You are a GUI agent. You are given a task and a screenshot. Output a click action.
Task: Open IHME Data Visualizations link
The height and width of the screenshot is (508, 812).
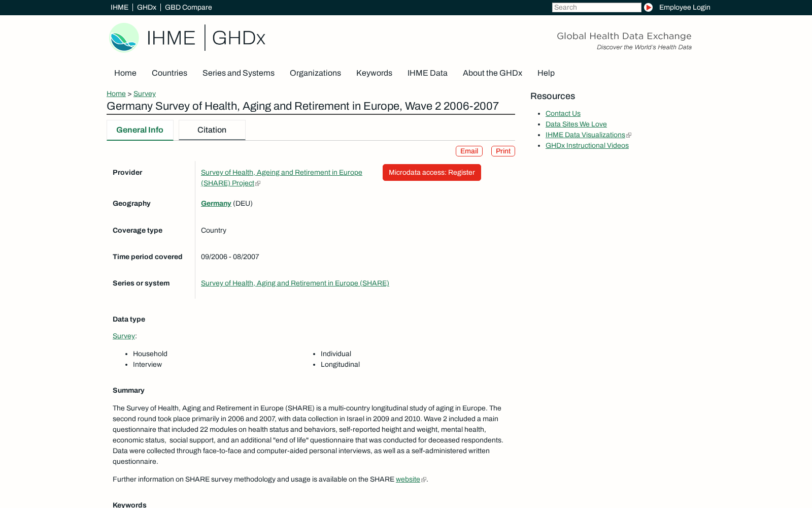click(x=585, y=135)
